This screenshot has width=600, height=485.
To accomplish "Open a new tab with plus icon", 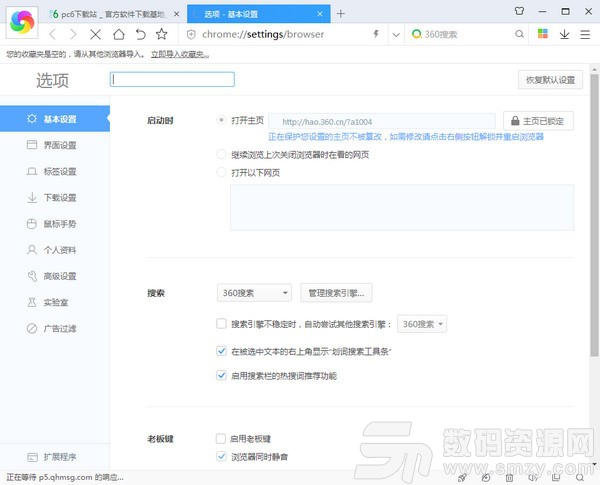I will pos(341,13).
